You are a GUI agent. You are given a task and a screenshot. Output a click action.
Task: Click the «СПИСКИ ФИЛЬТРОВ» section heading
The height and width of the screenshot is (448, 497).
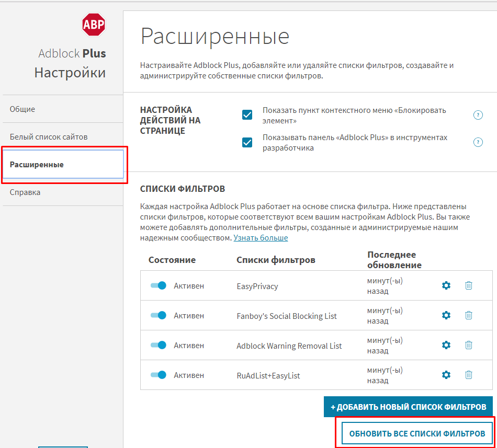183,189
